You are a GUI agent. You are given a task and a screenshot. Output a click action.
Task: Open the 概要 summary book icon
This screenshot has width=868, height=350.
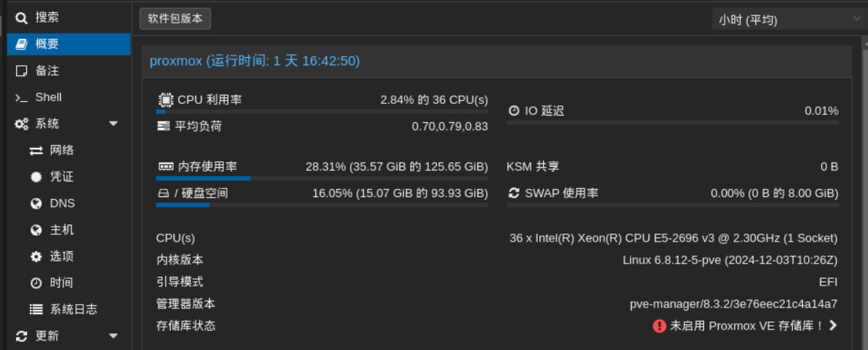21,45
